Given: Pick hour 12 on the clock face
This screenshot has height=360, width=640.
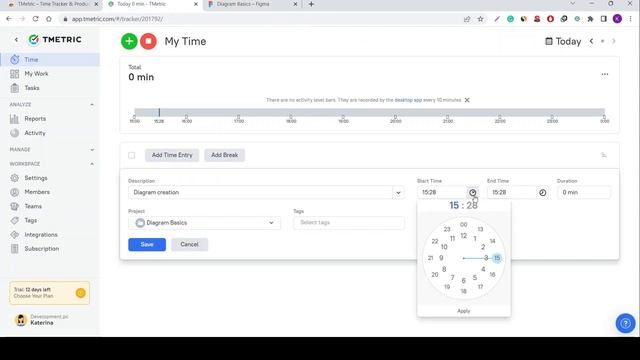Looking at the screenshot, I should point(464,236).
